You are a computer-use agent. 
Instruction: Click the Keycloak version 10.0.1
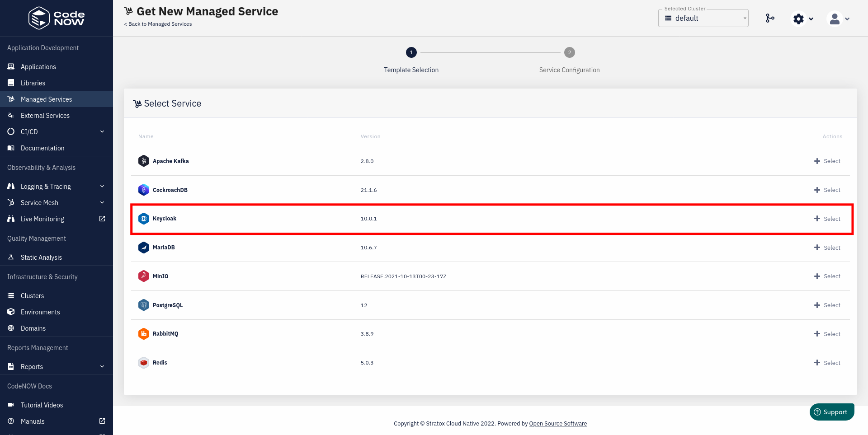coord(369,219)
